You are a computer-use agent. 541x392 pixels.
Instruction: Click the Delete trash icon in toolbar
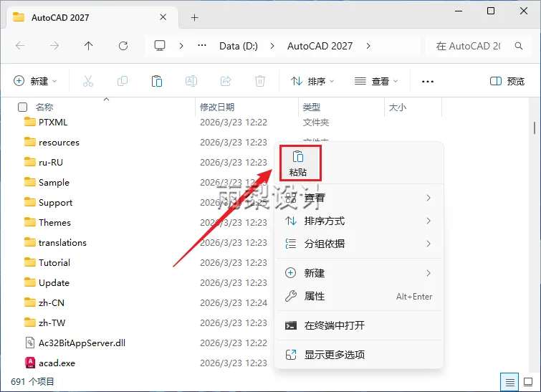pyautogui.click(x=260, y=81)
